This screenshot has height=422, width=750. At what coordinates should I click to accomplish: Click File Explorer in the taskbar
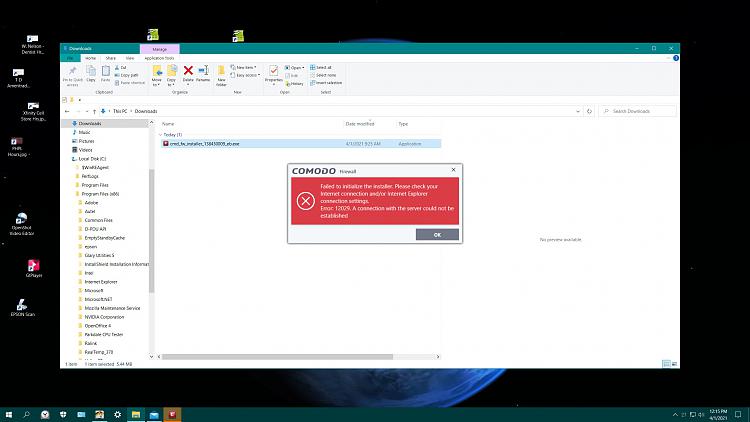point(136,414)
